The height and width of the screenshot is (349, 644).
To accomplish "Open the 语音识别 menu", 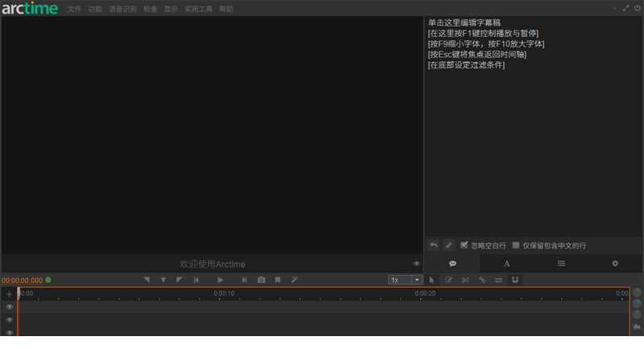I will [123, 9].
